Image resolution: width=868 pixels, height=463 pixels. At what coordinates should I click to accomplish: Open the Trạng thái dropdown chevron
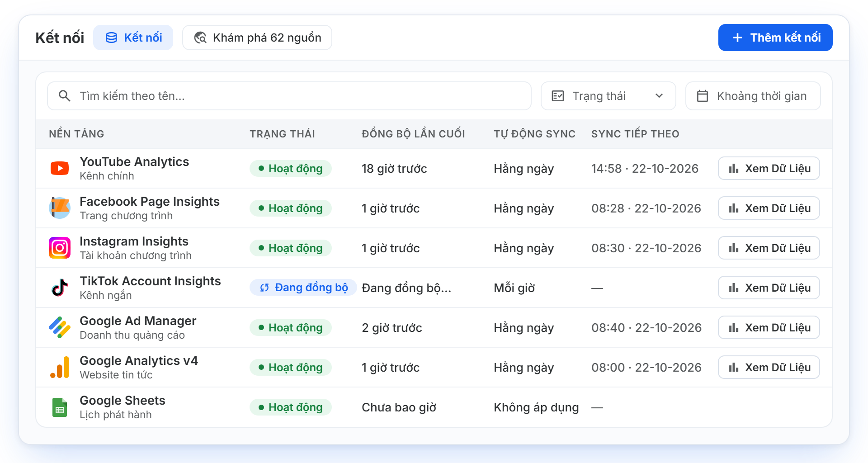[659, 96]
